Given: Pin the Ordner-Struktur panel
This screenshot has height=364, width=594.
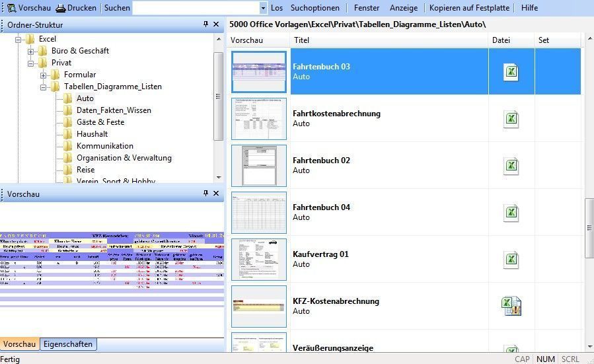Looking at the screenshot, I should coord(205,24).
